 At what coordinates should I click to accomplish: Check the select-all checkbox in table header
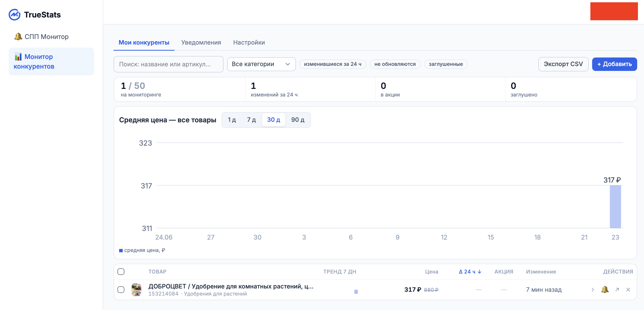(x=121, y=272)
